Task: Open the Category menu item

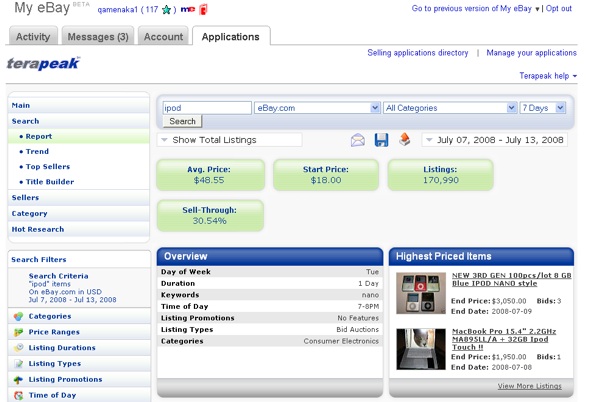Action: coord(79,213)
